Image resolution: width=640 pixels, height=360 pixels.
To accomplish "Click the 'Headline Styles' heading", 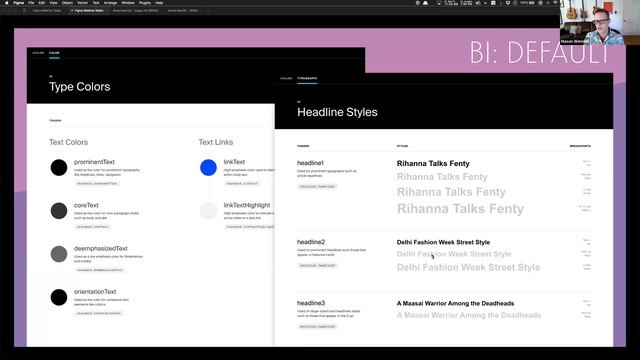I will (x=337, y=112).
